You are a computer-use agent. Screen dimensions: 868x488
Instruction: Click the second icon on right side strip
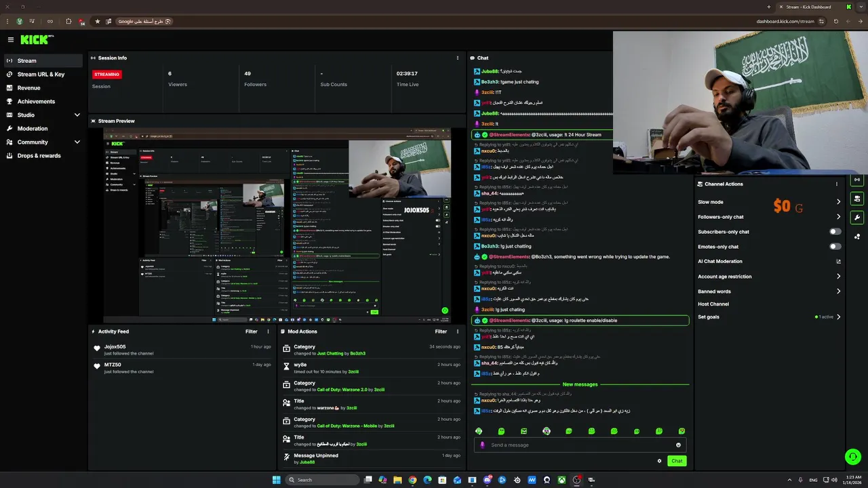tap(858, 199)
